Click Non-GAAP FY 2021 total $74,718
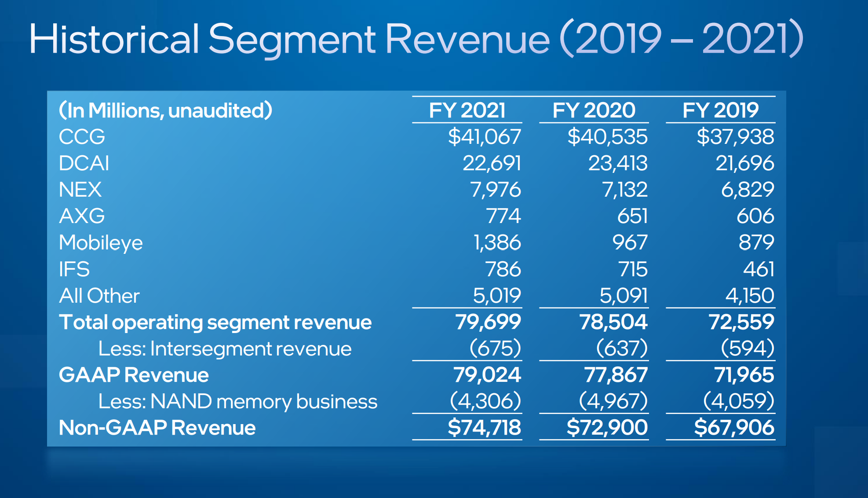The width and height of the screenshot is (868, 498). (484, 428)
